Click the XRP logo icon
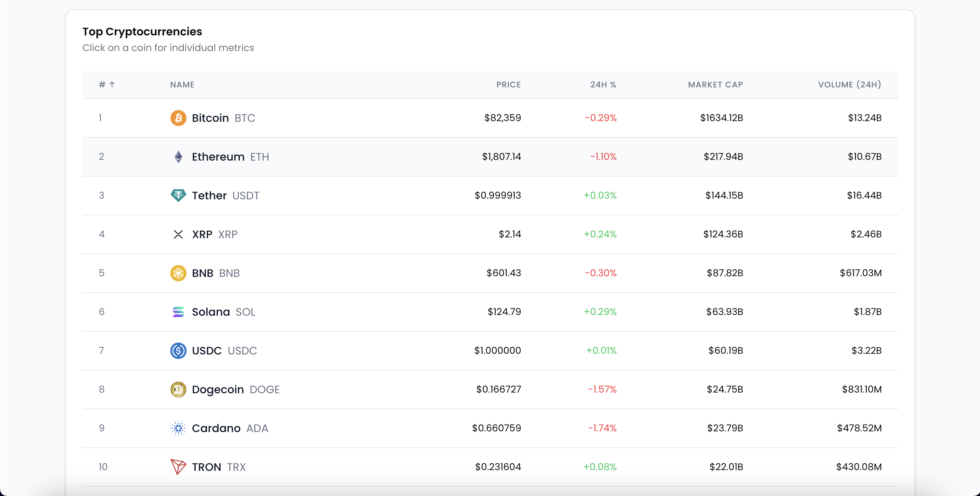980x496 pixels. 178,234
